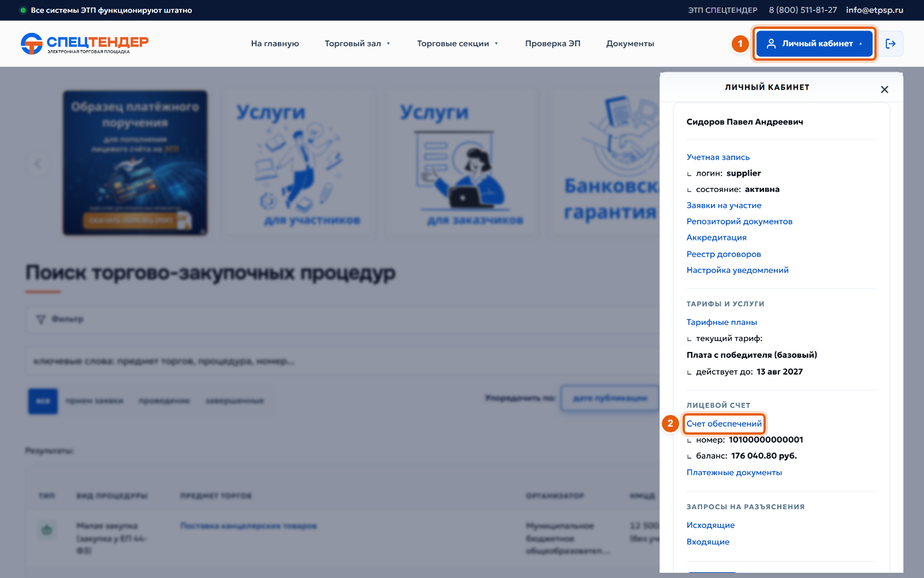Click the previous-slide arrow on the banner carousel
The width and height of the screenshot is (924, 578).
[x=38, y=164]
